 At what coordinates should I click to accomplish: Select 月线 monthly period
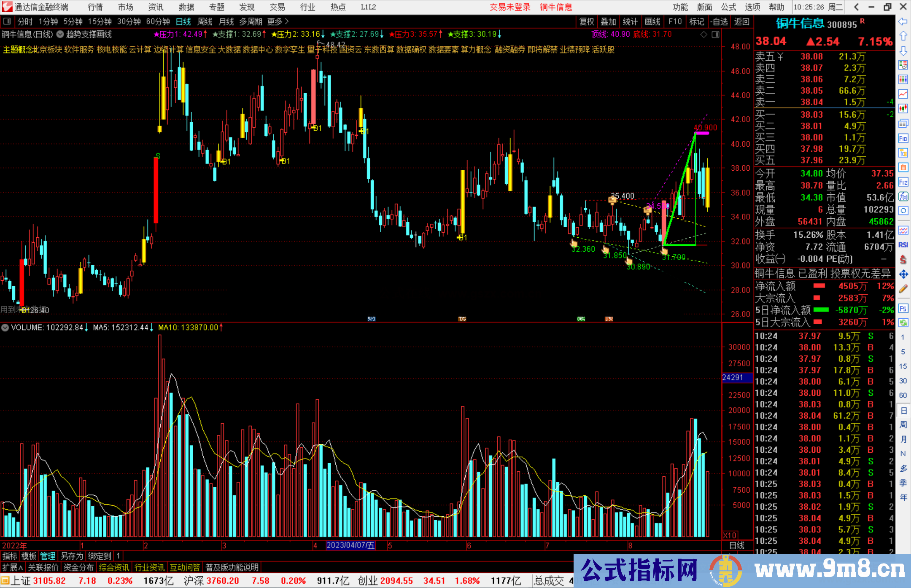coord(226,21)
